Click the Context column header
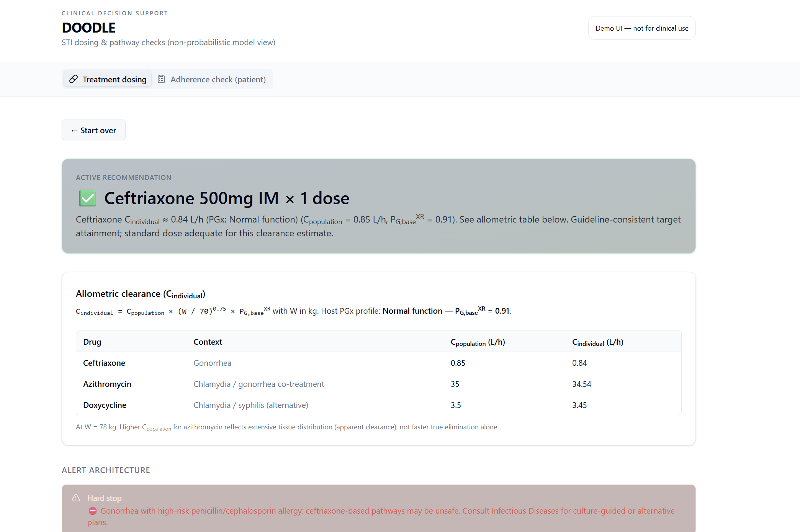This screenshot has width=800, height=532. (208, 342)
